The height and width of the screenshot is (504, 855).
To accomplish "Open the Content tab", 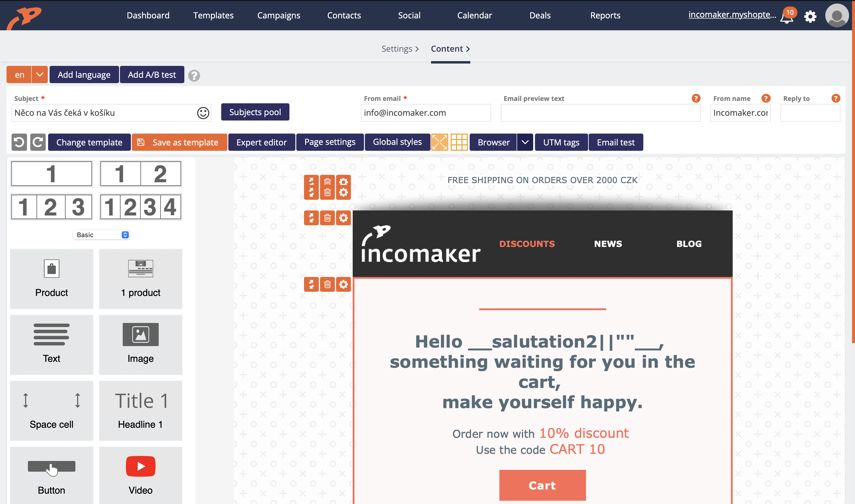I will click(x=451, y=49).
